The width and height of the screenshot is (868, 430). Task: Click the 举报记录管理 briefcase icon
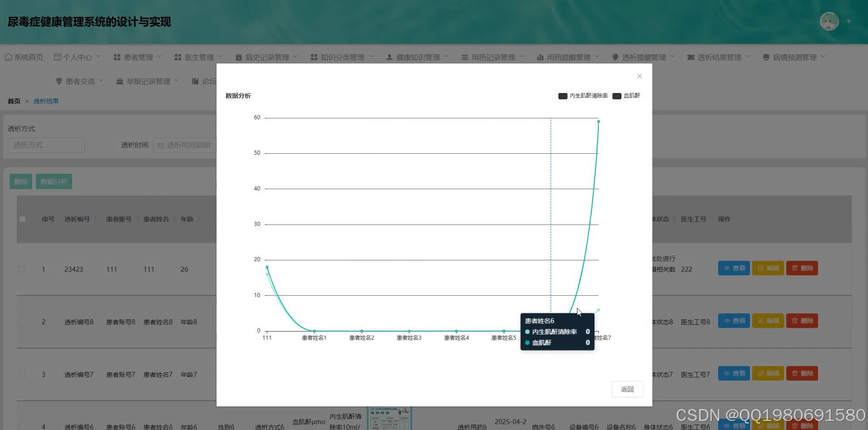119,81
